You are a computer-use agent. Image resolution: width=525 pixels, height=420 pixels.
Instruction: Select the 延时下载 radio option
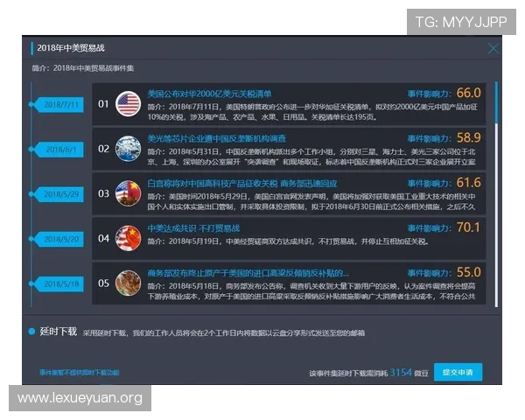[31, 332]
